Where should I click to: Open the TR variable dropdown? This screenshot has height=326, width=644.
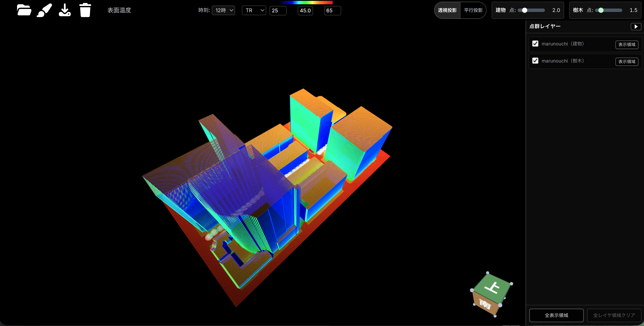click(254, 10)
